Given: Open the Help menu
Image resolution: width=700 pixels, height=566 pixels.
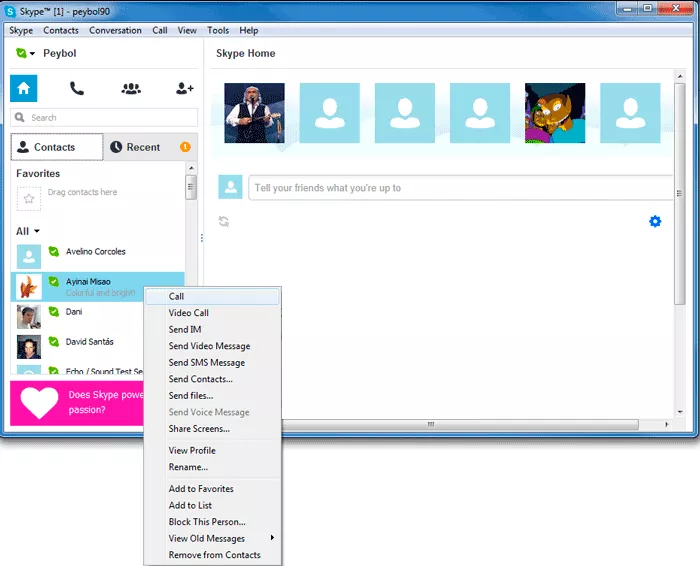Looking at the screenshot, I should click(249, 30).
